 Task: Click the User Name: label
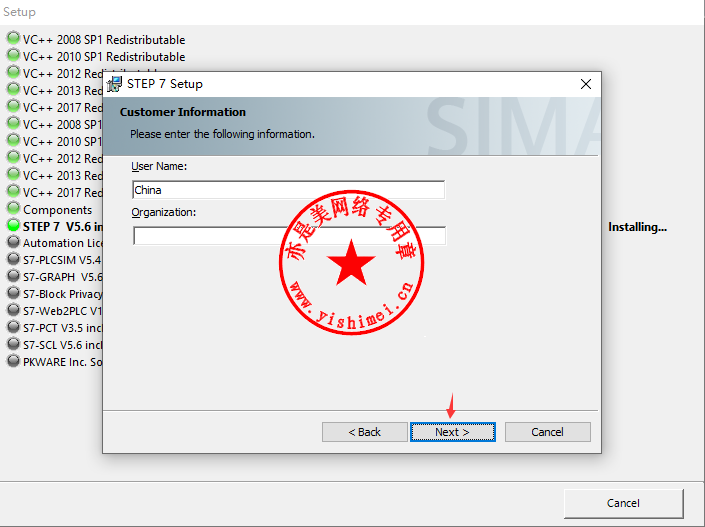159,166
